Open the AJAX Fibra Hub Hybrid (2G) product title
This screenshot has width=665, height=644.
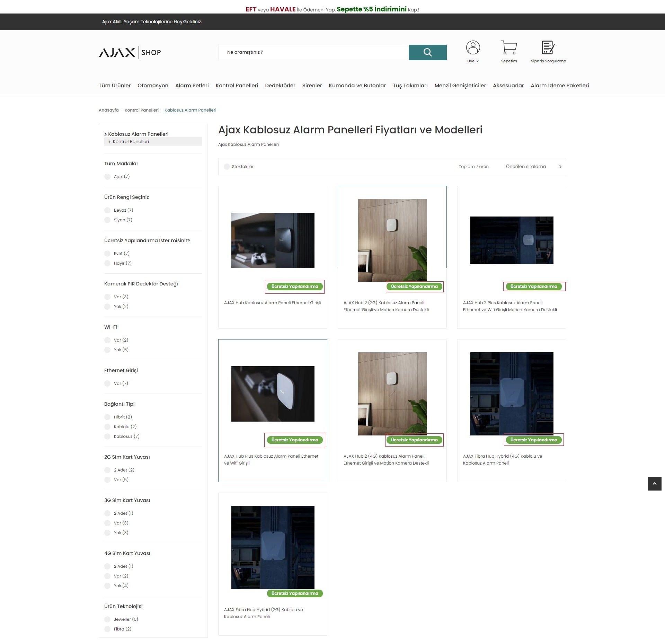(264, 613)
